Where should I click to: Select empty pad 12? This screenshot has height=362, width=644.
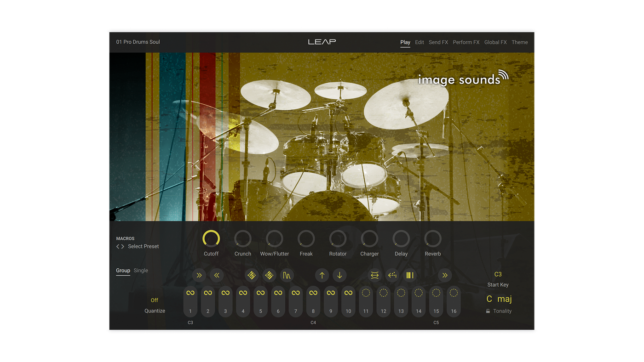pos(383,301)
